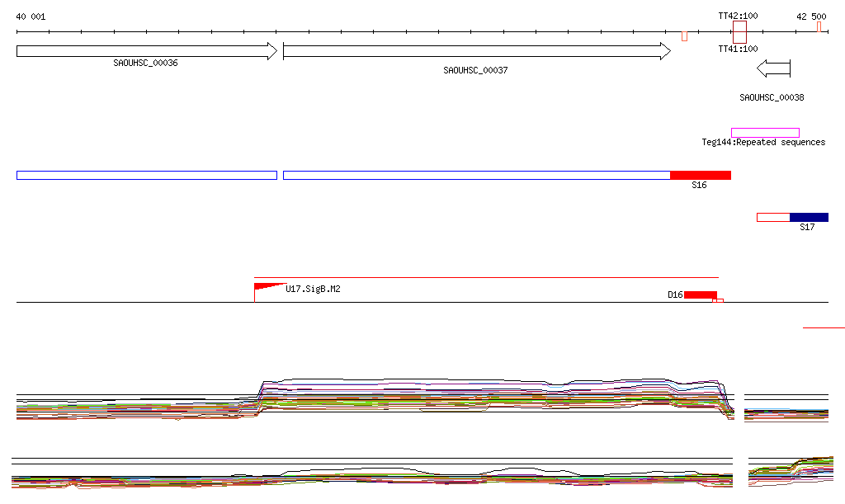Viewport: 845px width, 504px height.
Task: Click the small orange box below the ruler
Action: [684, 36]
